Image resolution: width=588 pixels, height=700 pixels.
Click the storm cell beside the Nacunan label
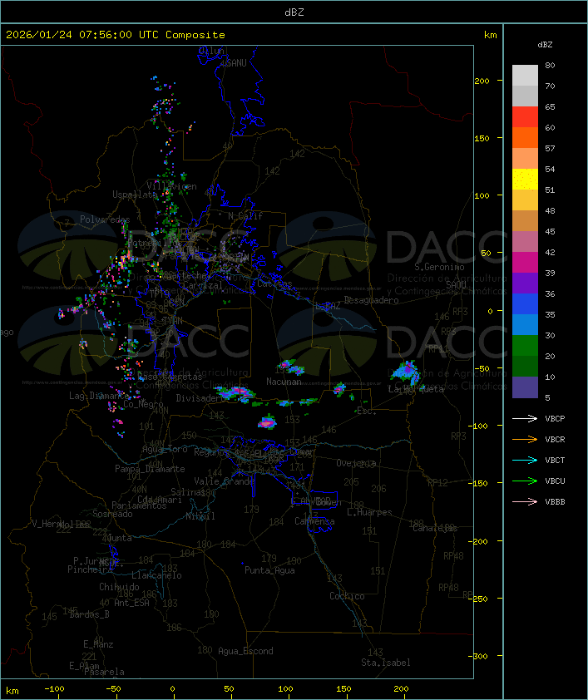point(290,367)
